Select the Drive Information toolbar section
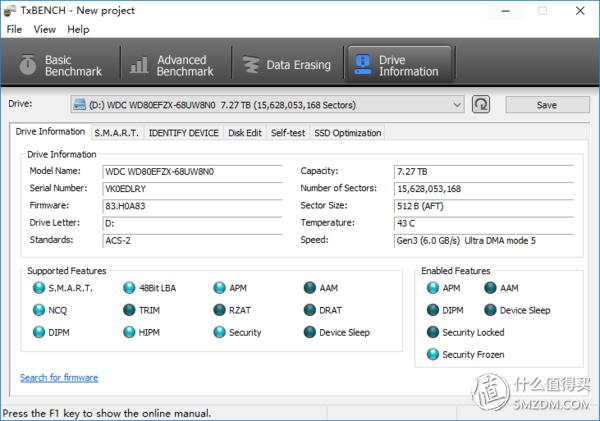The width and height of the screenshot is (600, 421). [x=397, y=66]
